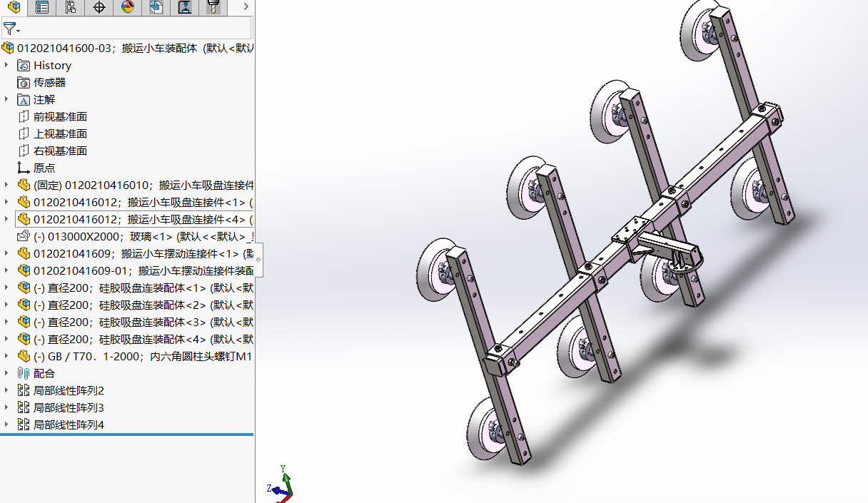Click the 配合 mates paperclip icon

[24, 373]
